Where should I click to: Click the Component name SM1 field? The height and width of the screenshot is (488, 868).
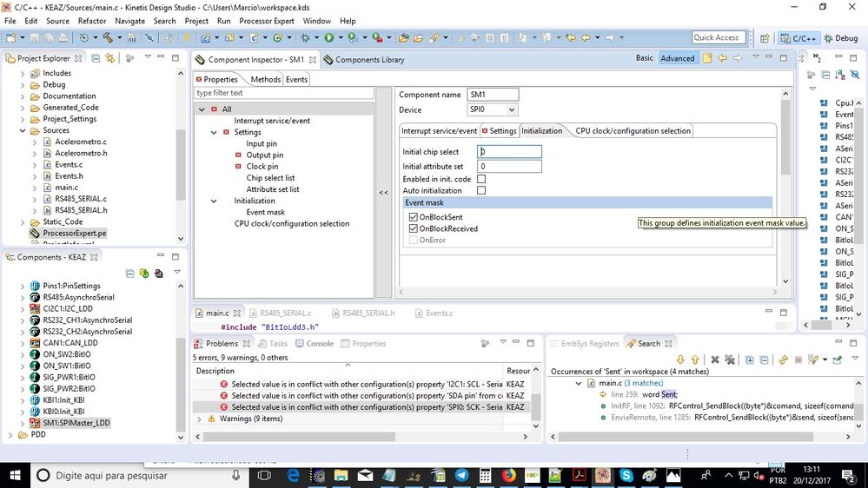tap(493, 95)
